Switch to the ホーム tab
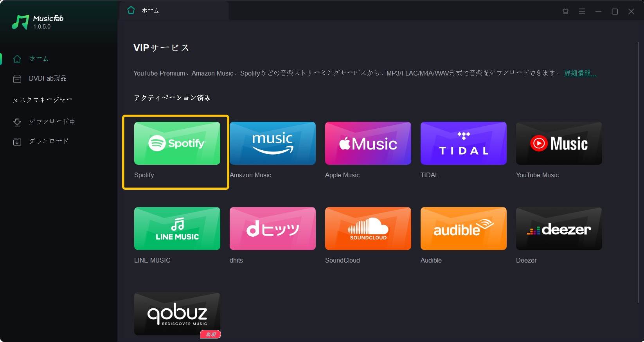 174,11
